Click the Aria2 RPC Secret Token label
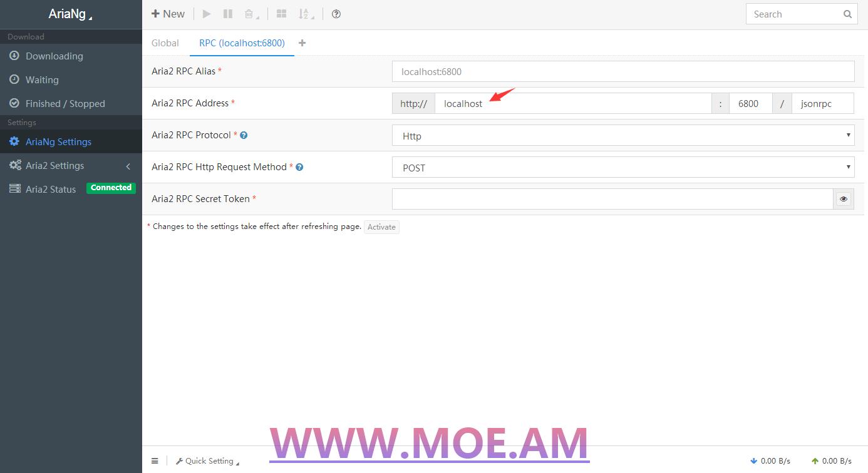Viewport: 868px width, 473px height. 200,199
